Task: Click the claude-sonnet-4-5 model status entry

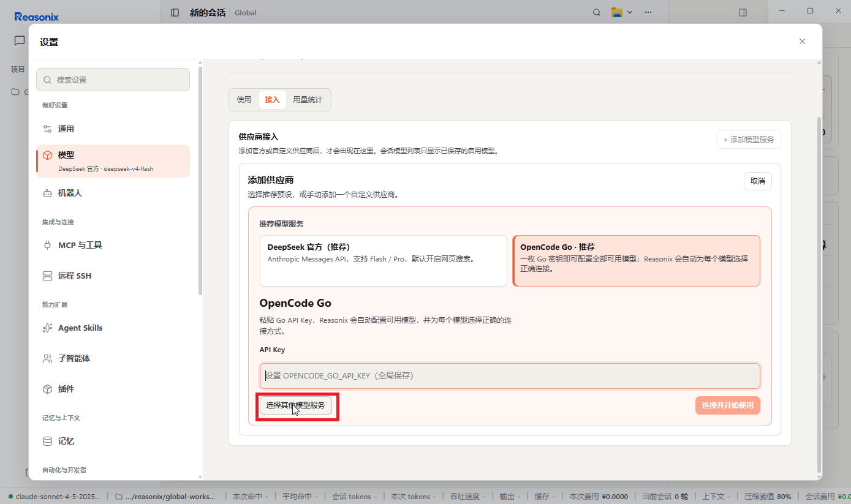Action: coord(55,497)
